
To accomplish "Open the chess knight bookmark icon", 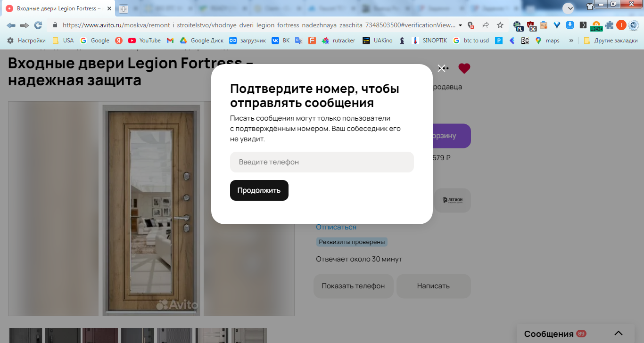I will 402,41.
